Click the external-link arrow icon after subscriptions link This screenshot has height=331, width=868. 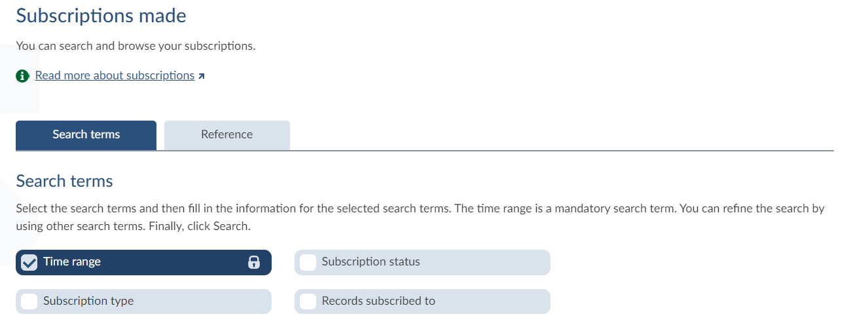202,76
